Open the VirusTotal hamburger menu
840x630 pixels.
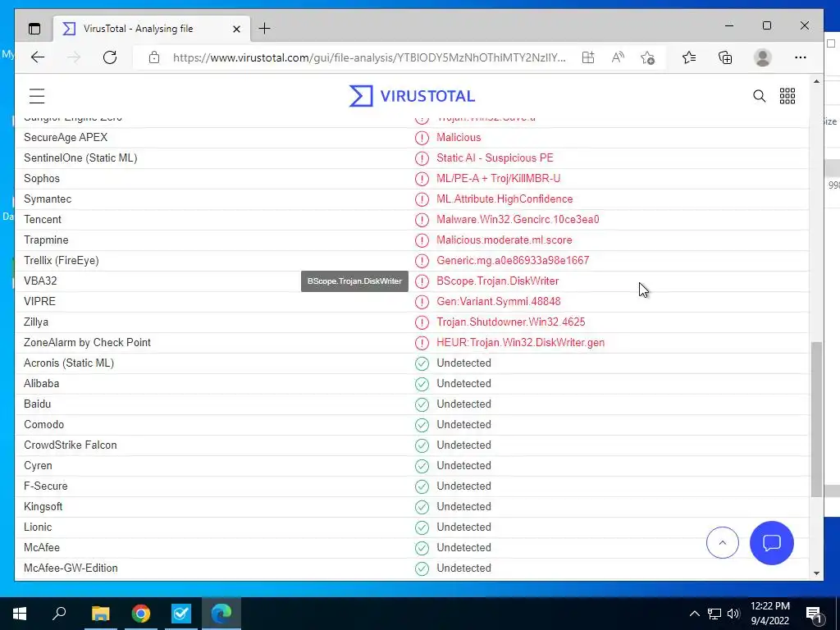[37, 96]
